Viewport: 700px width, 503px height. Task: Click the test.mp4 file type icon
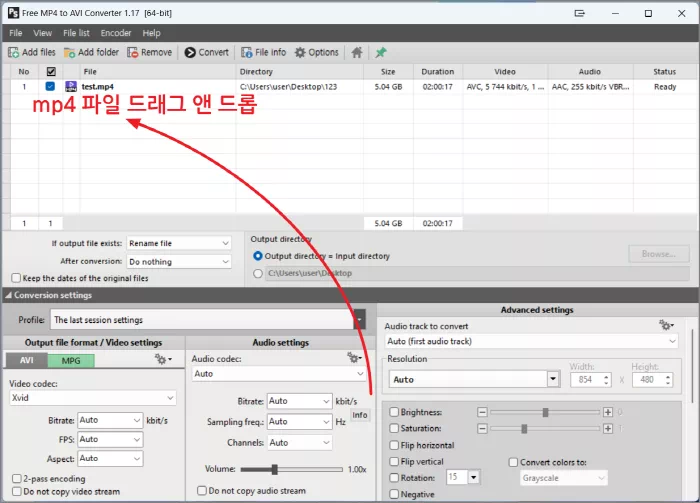[71, 87]
